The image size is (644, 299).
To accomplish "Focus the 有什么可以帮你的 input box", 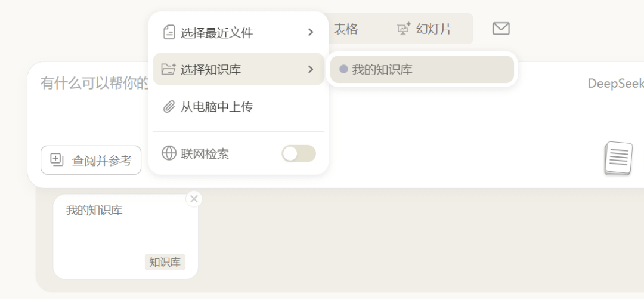I will 89,84.
